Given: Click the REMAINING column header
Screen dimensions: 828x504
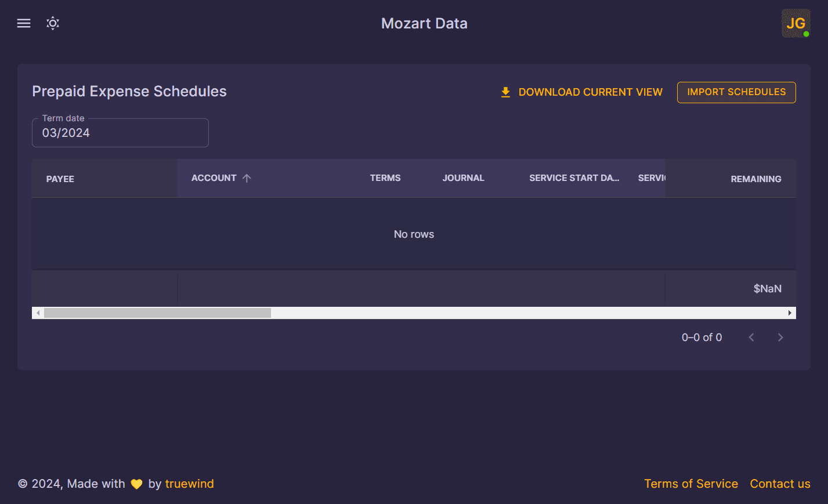Looking at the screenshot, I should coord(755,179).
